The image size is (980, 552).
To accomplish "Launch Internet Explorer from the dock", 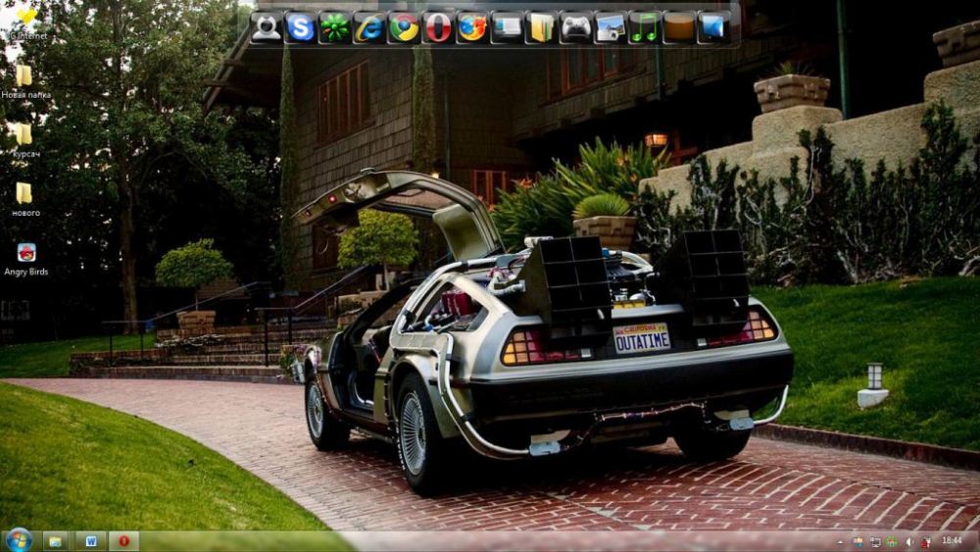I will pyautogui.click(x=369, y=28).
